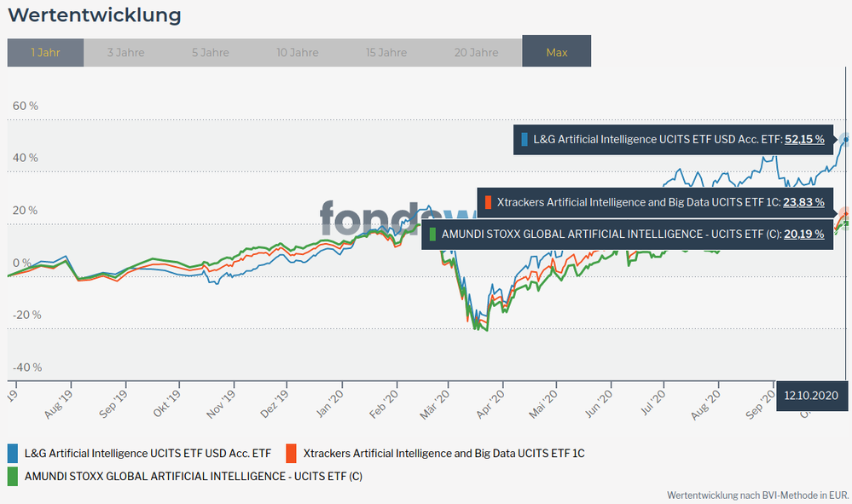Toggle L&G Artificial Intelligence ETF legend label
The width and height of the screenshot is (852, 504).
148,452
